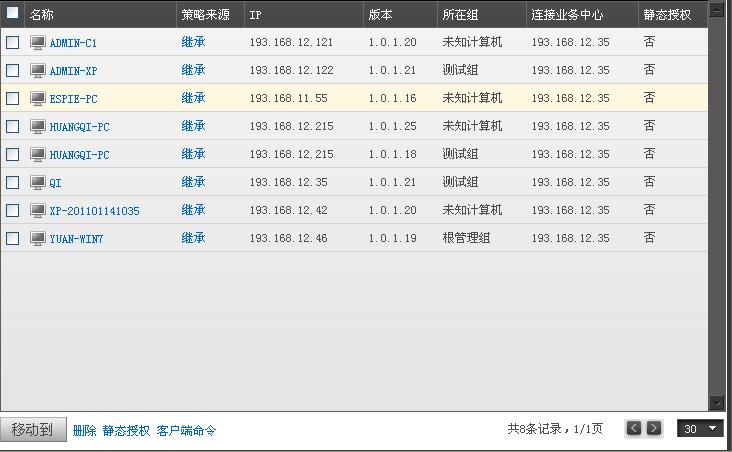Open the ADMIN-XP computer link

point(73,71)
